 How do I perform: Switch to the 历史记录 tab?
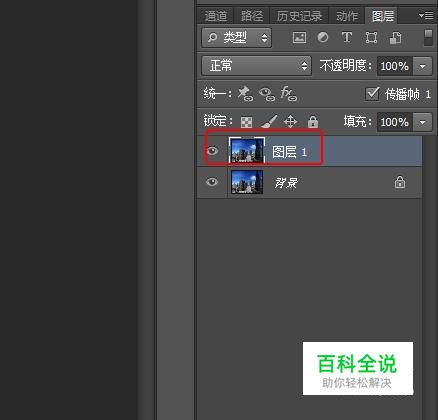point(299,16)
